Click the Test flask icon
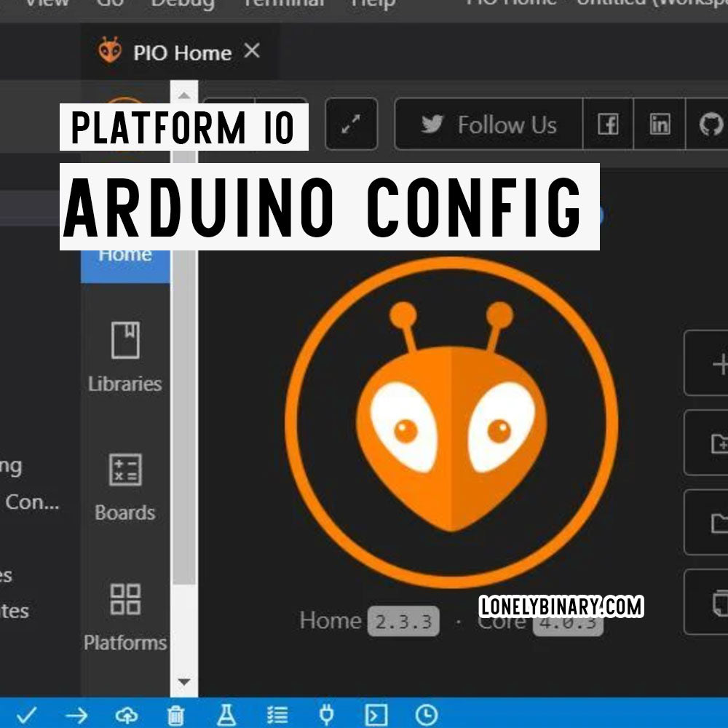The height and width of the screenshot is (728, 728). click(226, 715)
